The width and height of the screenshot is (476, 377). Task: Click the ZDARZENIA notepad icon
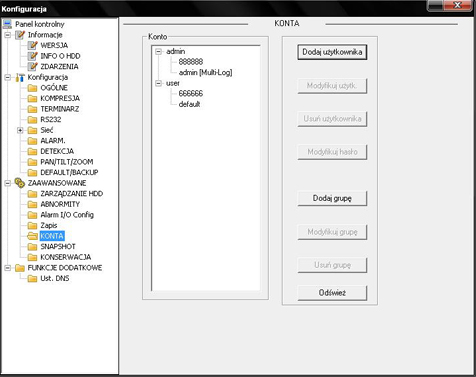click(x=32, y=66)
